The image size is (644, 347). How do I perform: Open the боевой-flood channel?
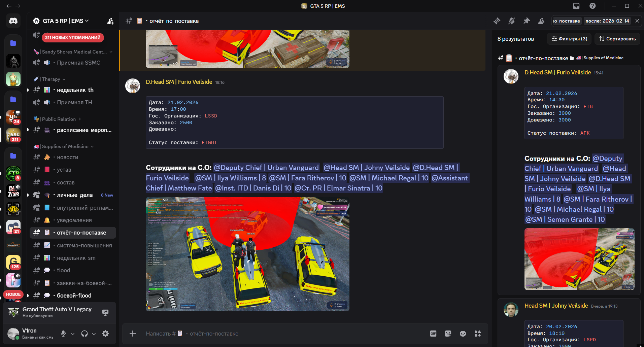click(x=73, y=296)
